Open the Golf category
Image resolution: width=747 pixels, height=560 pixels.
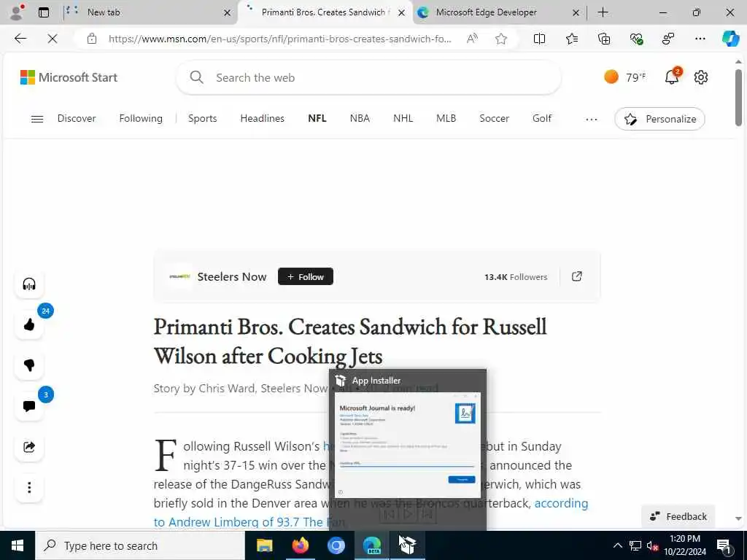coord(542,118)
